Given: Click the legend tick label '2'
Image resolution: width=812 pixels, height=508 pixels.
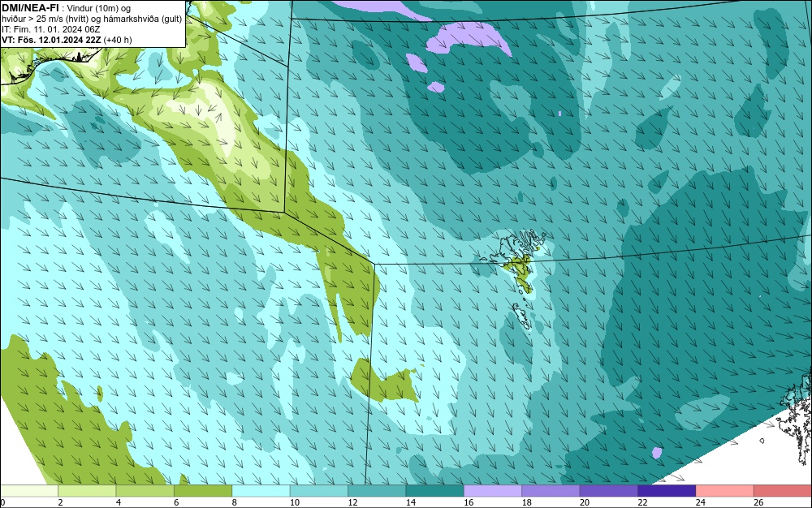Looking at the screenshot, I should click(61, 502).
